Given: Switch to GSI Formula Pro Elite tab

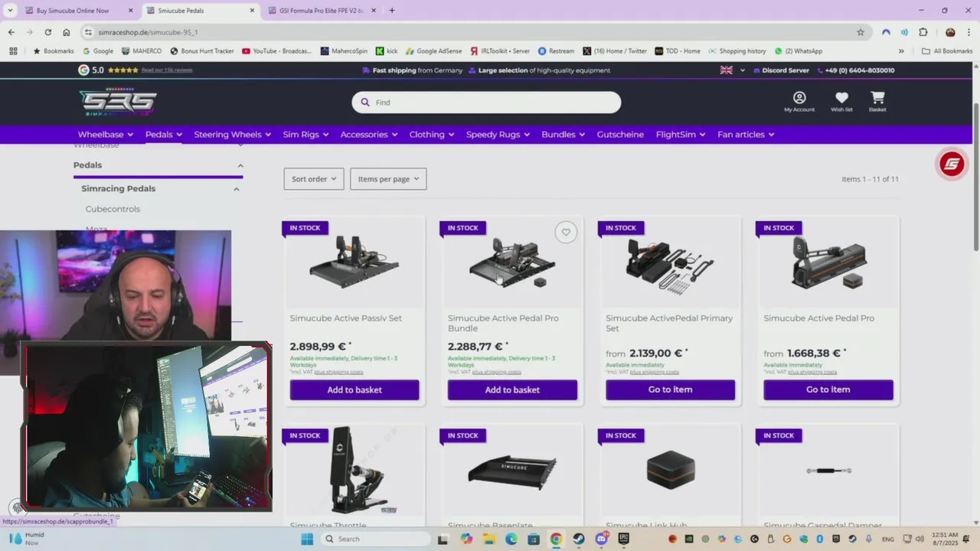Looking at the screenshot, I should 322,11.
